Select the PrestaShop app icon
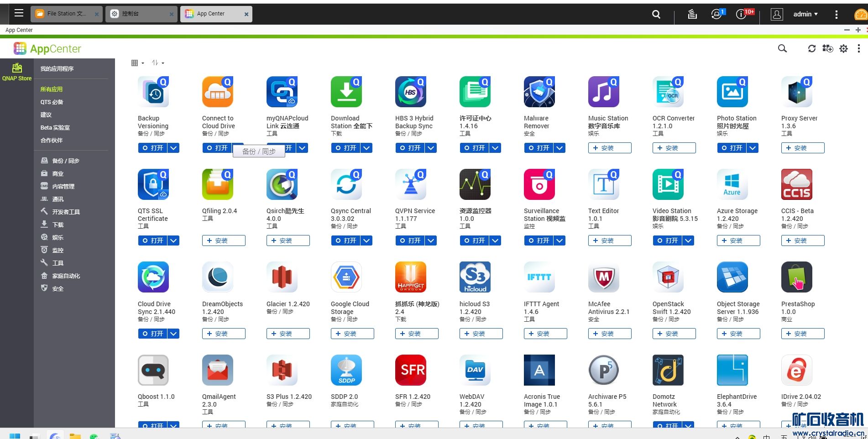This screenshot has height=439, width=868. pos(797,277)
